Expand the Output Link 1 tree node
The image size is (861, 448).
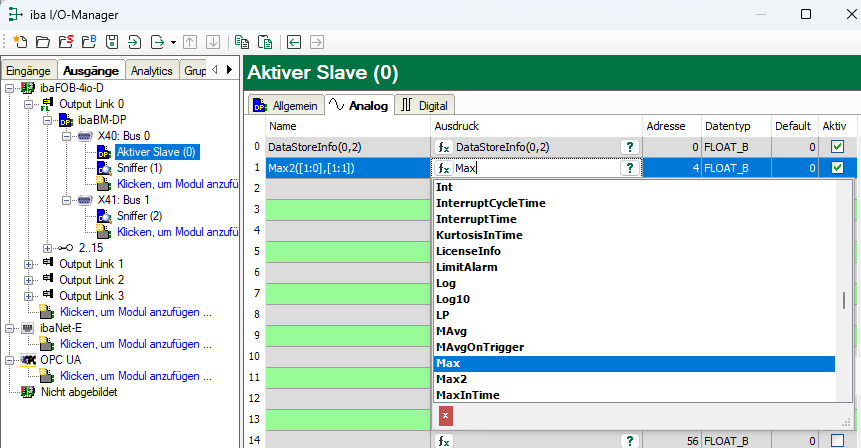[29, 263]
